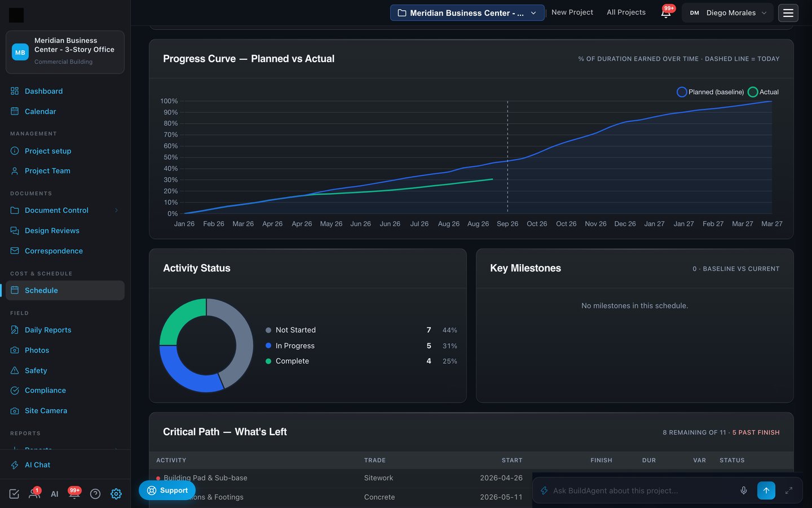Click the STATUS column header
Viewport: 812px width, 508px height.
732,461
